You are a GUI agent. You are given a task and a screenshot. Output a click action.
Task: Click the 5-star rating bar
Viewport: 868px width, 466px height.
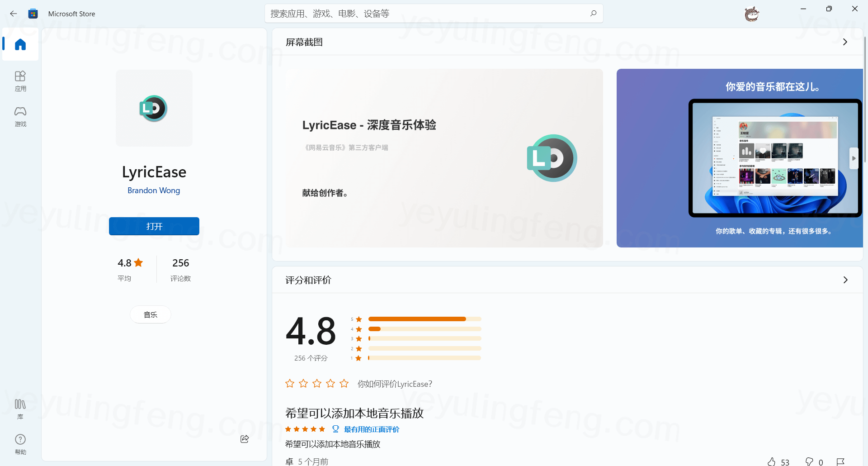[425, 319]
